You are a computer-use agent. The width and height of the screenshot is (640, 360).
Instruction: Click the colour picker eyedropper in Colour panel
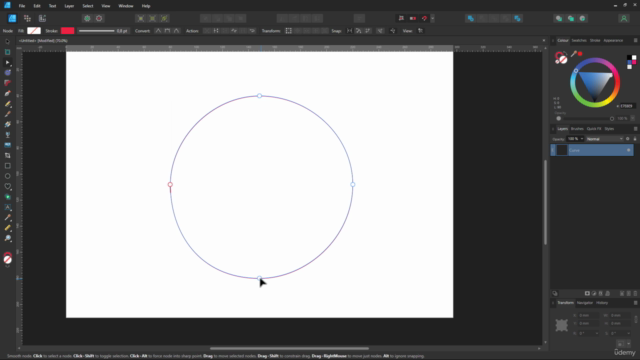pos(573,54)
